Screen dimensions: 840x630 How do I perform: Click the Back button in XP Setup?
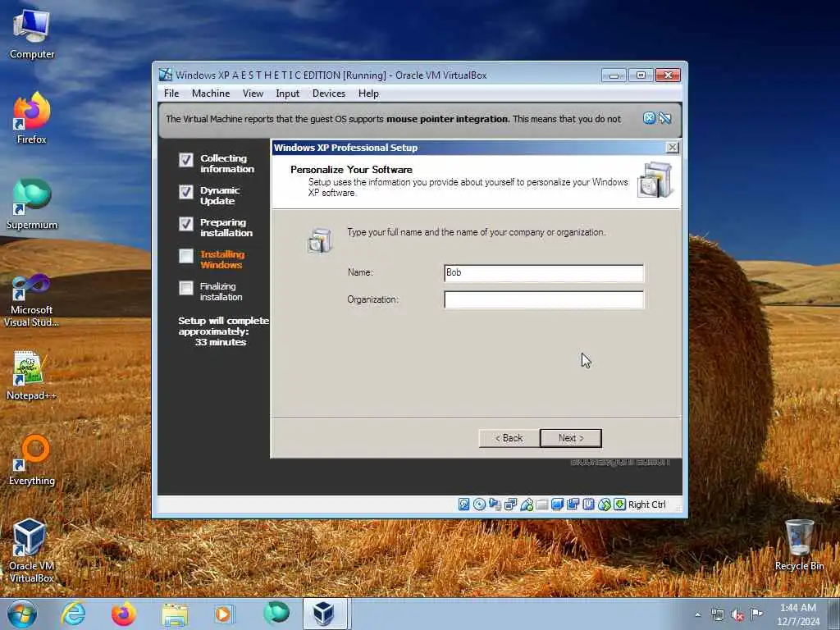(509, 438)
